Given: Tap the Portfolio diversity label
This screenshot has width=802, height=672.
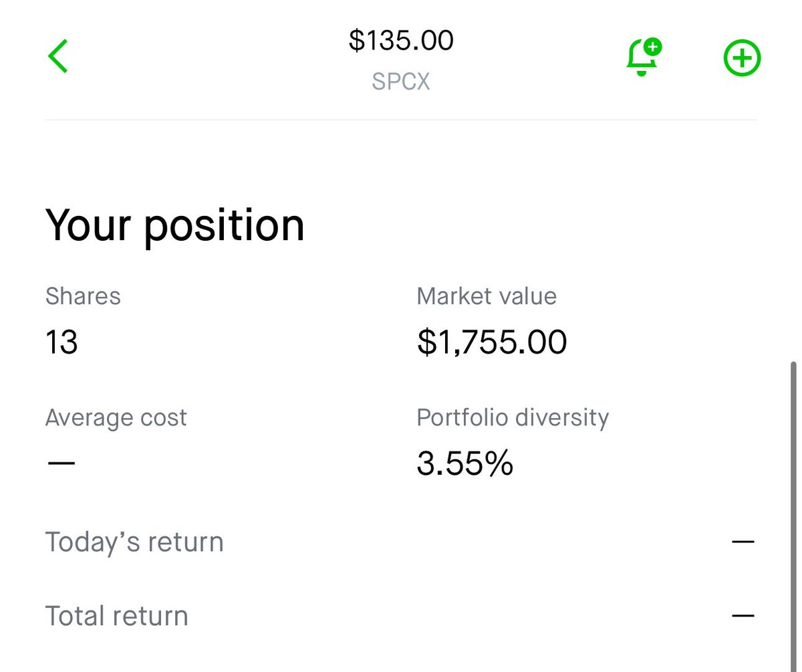Looking at the screenshot, I should point(513,418).
